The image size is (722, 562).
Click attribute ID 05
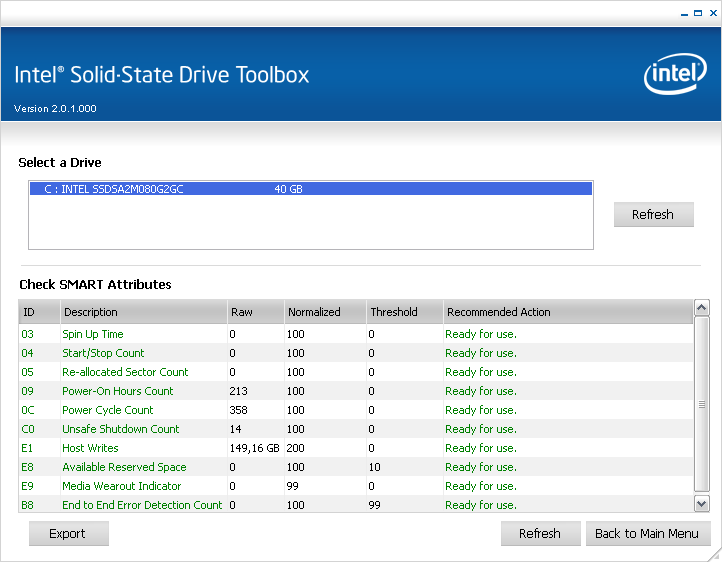28,372
